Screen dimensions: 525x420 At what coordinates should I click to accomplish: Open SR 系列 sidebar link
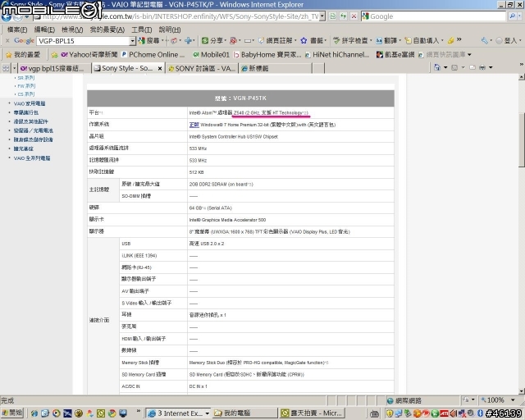(26, 78)
